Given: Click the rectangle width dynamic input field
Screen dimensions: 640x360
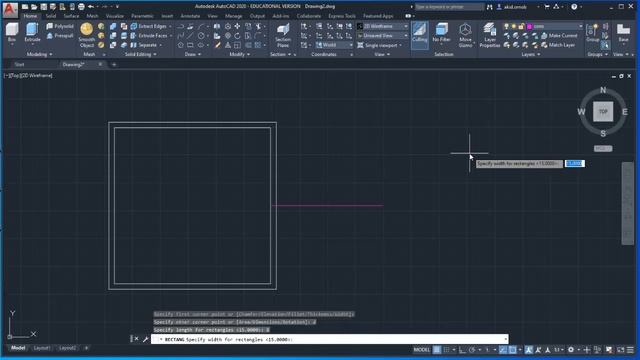Looking at the screenshot, I should tap(575, 164).
